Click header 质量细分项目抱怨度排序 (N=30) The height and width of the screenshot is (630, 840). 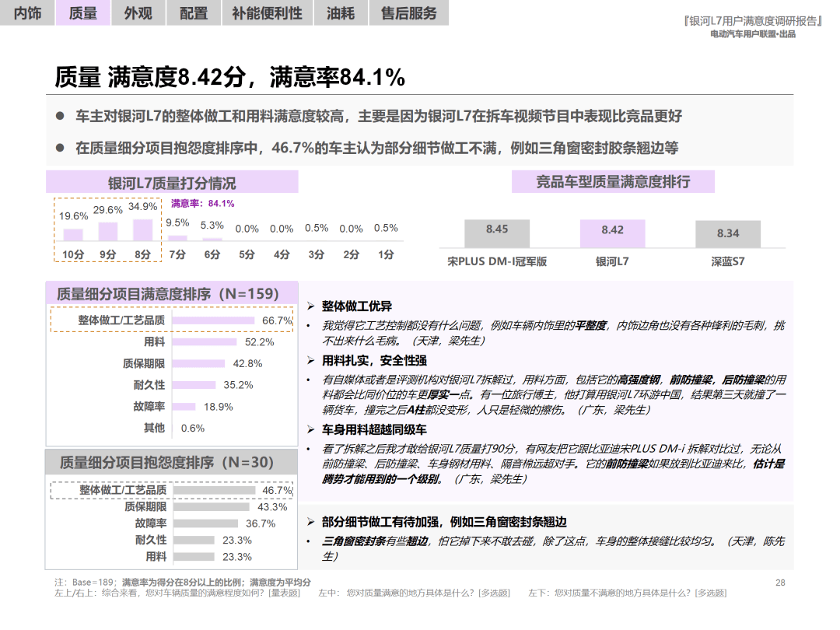[172, 462]
